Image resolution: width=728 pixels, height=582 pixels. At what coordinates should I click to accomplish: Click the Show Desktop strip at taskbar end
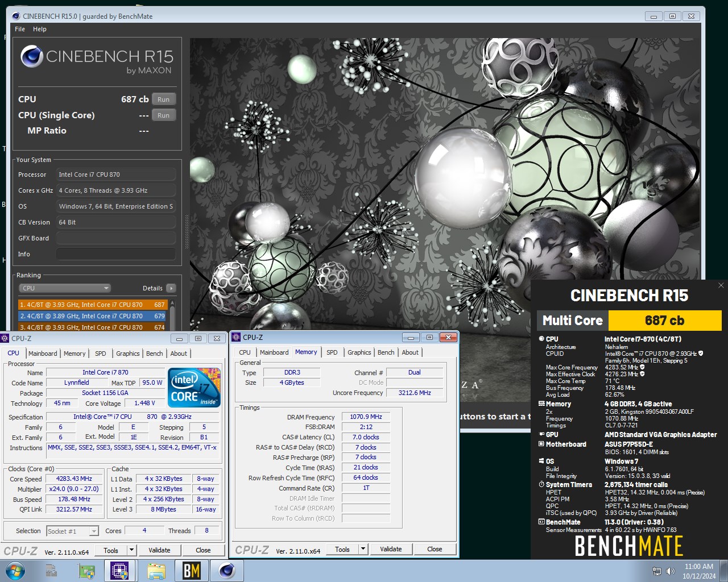(x=724, y=571)
